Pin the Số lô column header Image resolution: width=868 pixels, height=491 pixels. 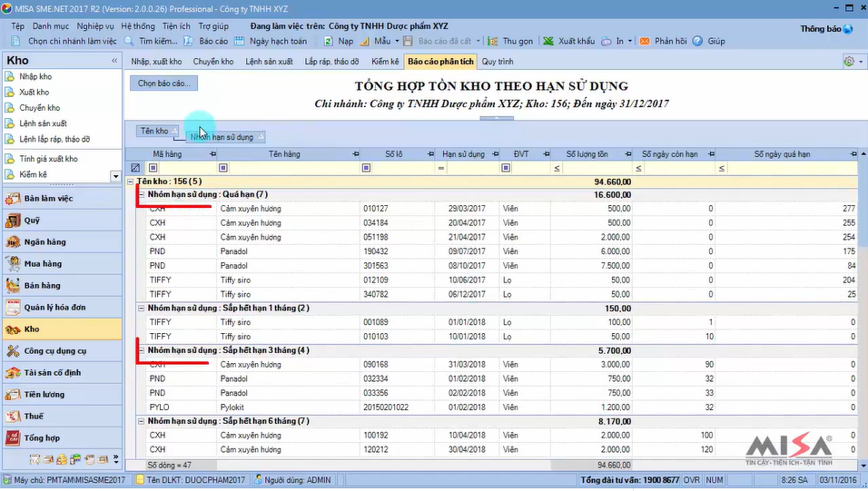[x=430, y=154]
